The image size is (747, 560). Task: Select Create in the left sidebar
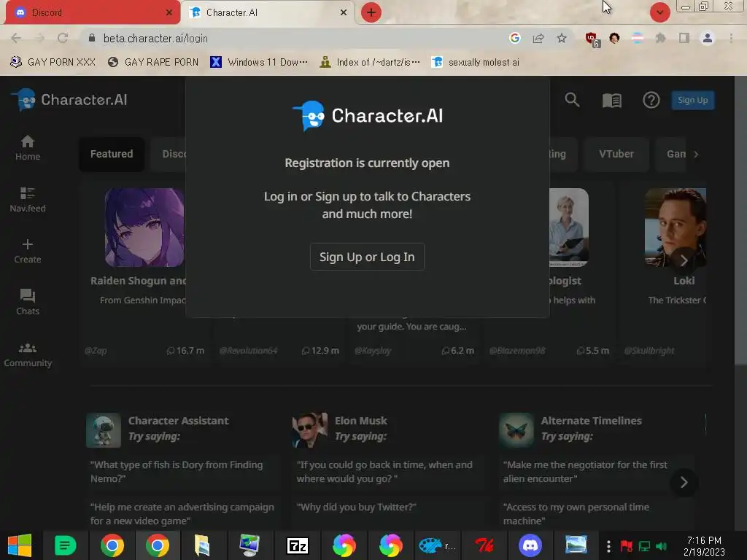[x=28, y=251]
